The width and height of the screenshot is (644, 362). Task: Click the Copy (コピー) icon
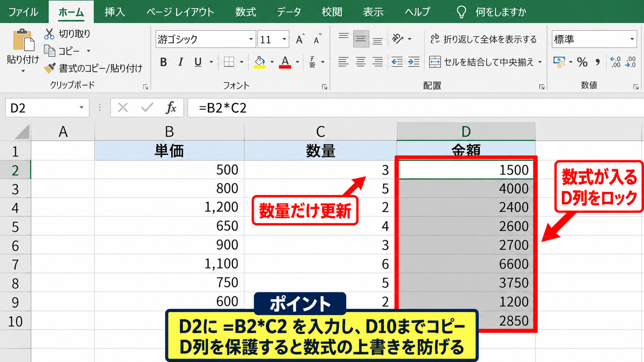click(49, 51)
